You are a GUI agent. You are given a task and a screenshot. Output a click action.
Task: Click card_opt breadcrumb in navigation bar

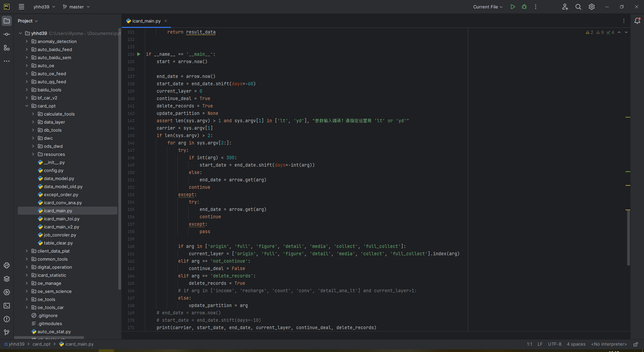(42, 344)
